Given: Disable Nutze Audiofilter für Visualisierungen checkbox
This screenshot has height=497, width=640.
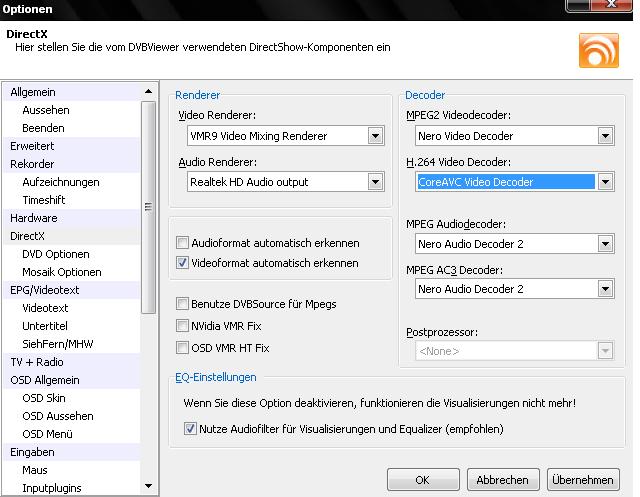Looking at the screenshot, I should click(191, 429).
